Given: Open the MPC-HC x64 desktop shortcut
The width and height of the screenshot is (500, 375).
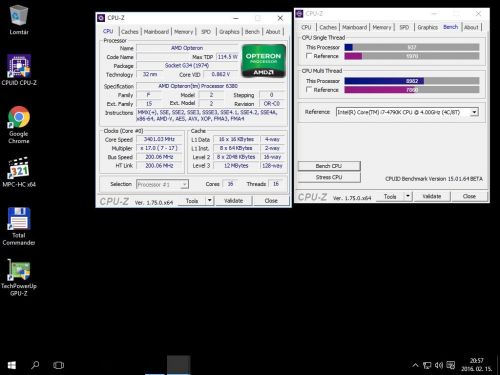Looking at the screenshot, I should click(19, 172).
